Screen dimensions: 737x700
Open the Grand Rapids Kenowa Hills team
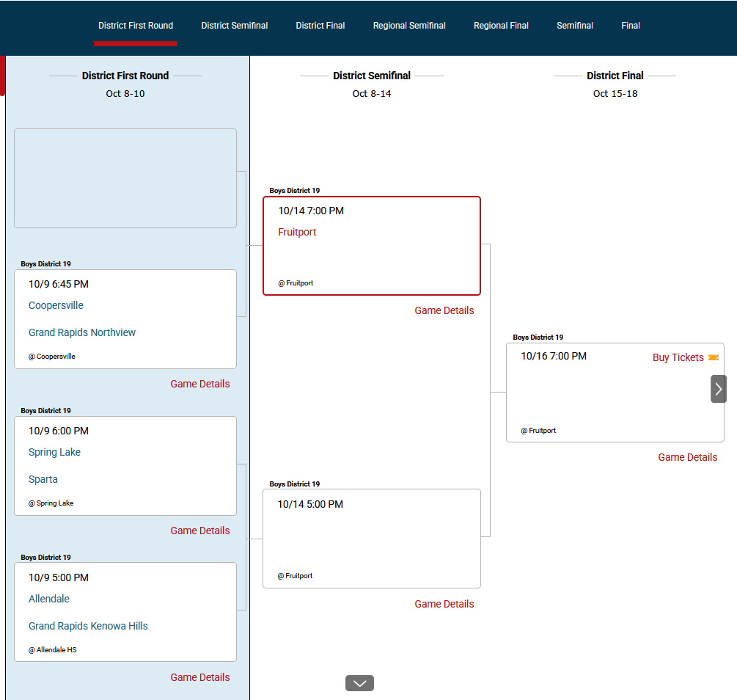point(88,626)
